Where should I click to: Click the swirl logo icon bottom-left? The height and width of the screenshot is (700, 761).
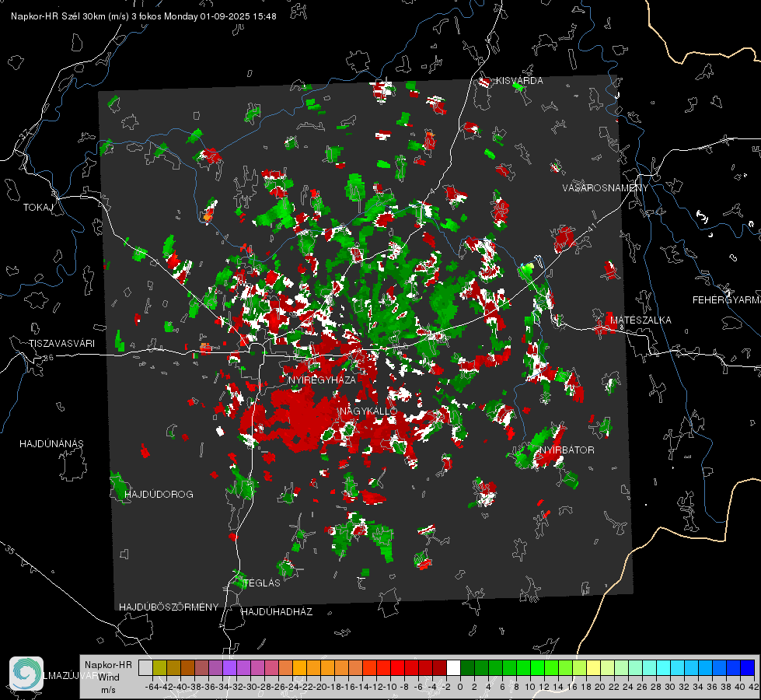click(26, 674)
